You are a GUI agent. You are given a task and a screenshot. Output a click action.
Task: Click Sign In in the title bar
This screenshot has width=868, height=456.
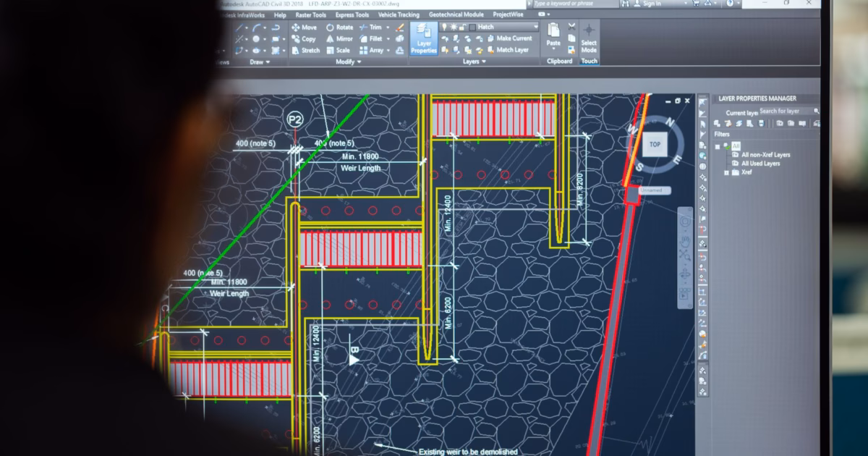648,4
